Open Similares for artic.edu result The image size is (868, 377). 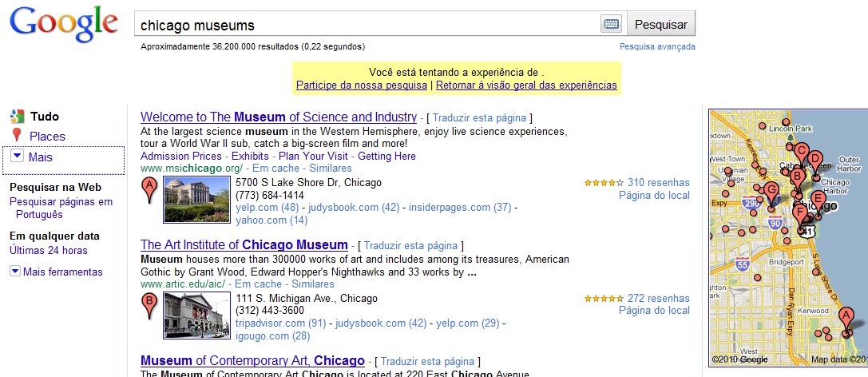pos(313,284)
